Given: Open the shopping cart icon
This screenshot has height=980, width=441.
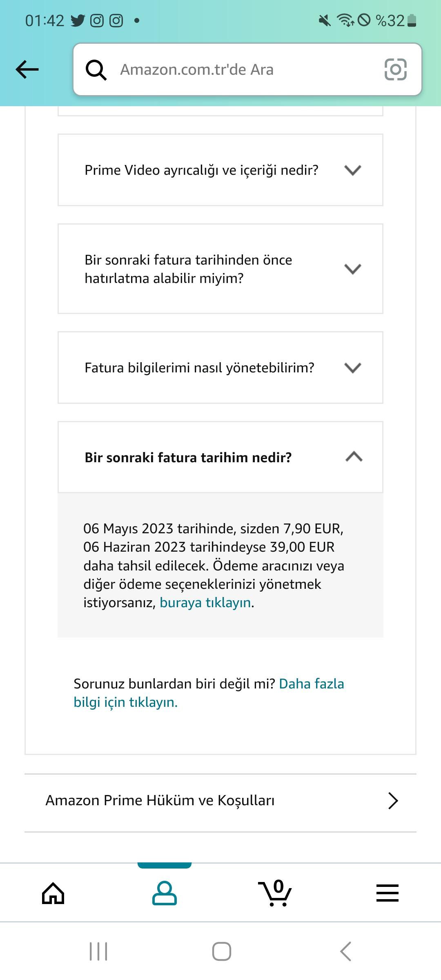Looking at the screenshot, I should pyautogui.click(x=276, y=893).
